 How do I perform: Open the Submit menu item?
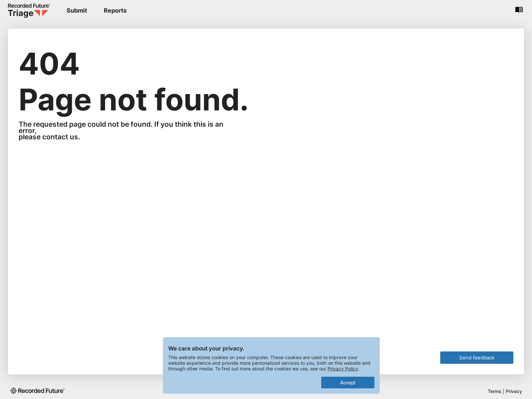click(77, 11)
